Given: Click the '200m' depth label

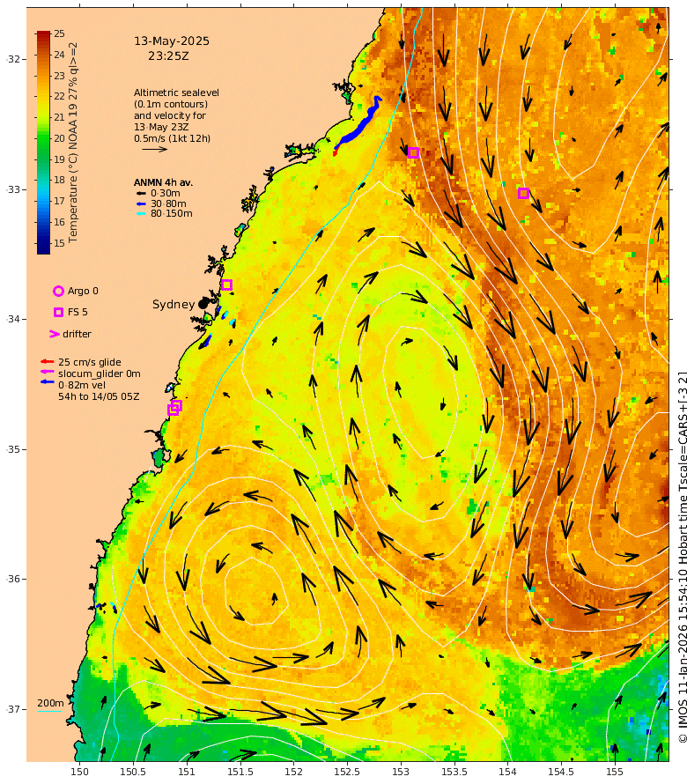Looking at the screenshot, I should click(x=50, y=703).
